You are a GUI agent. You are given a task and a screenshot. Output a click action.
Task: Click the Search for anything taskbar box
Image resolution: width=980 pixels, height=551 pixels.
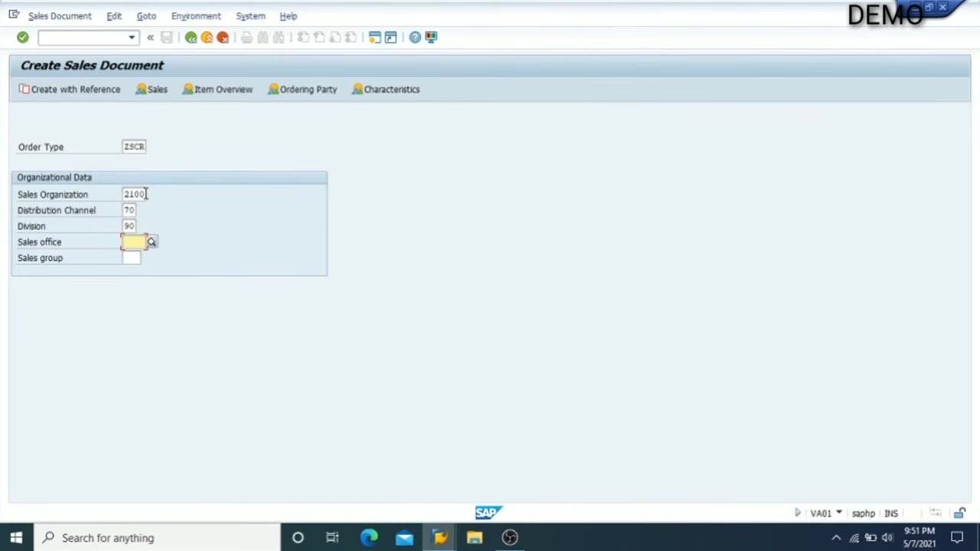pos(157,538)
